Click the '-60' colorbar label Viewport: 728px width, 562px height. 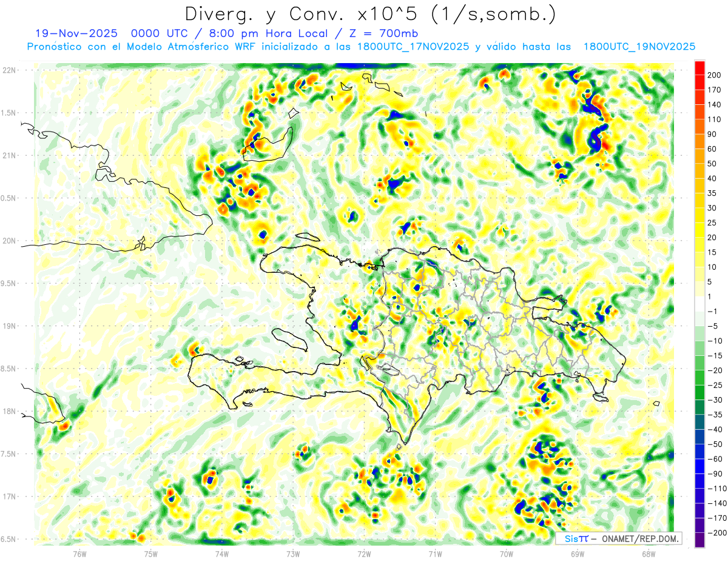[x=716, y=459]
